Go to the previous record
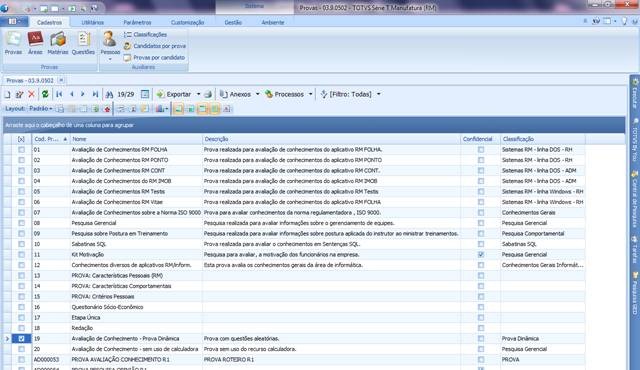Screen dimensions: 640x370 (x=72, y=95)
